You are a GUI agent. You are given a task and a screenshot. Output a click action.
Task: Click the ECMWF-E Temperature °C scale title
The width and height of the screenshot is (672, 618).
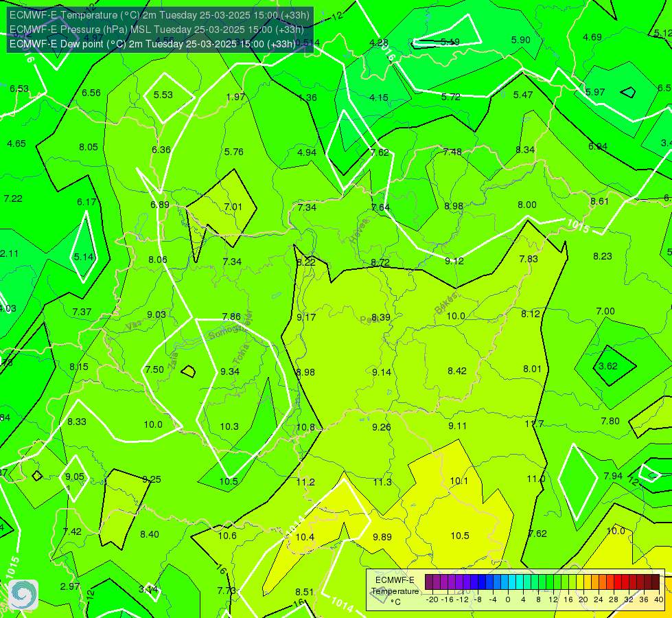(x=395, y=591)
